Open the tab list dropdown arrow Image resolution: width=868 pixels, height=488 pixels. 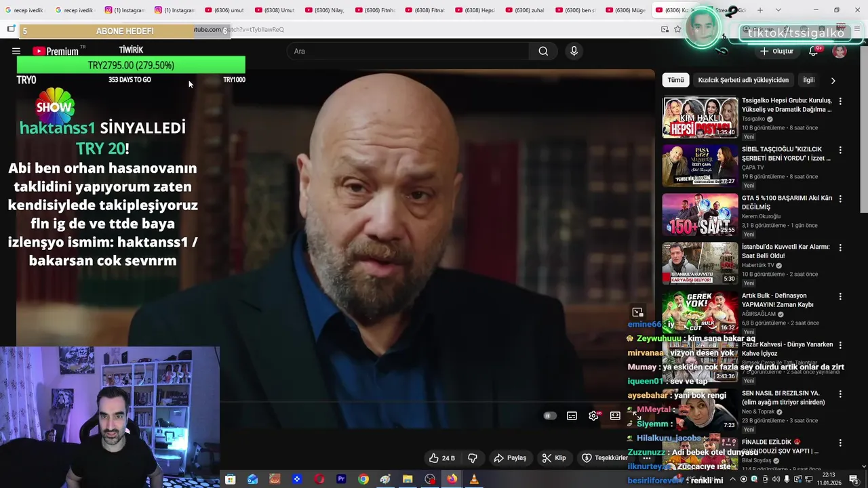(x=778, y=10)
